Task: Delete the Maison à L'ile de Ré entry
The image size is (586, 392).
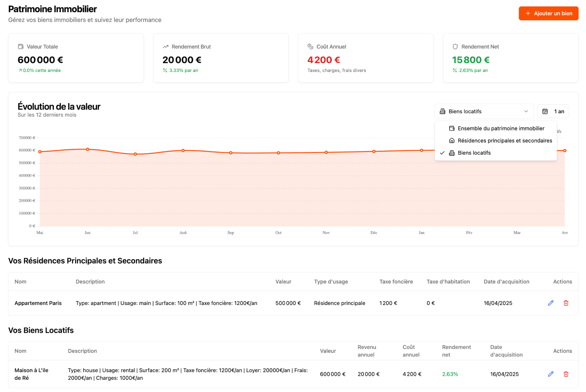Action: tap(566, 374)
